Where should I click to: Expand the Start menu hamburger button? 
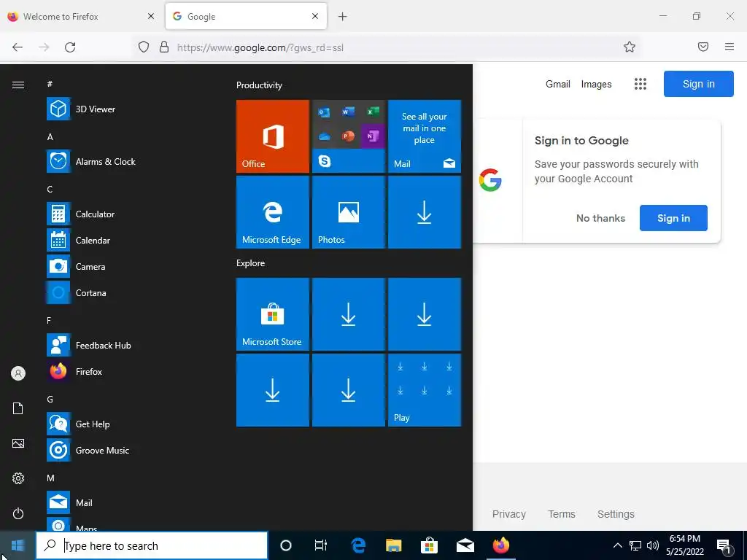tap(18, 85)
